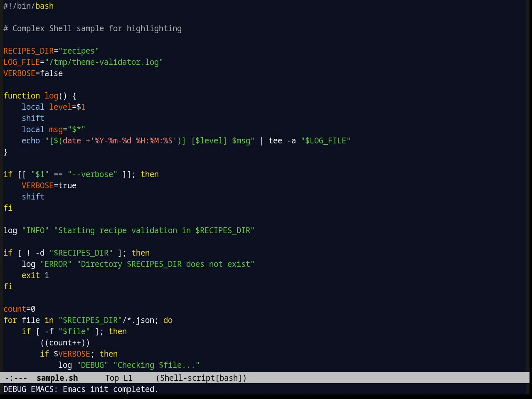Screen dimensions: 532x399
Task: Click the "ERROR" string argument
Action: click(x=56, y=264)
